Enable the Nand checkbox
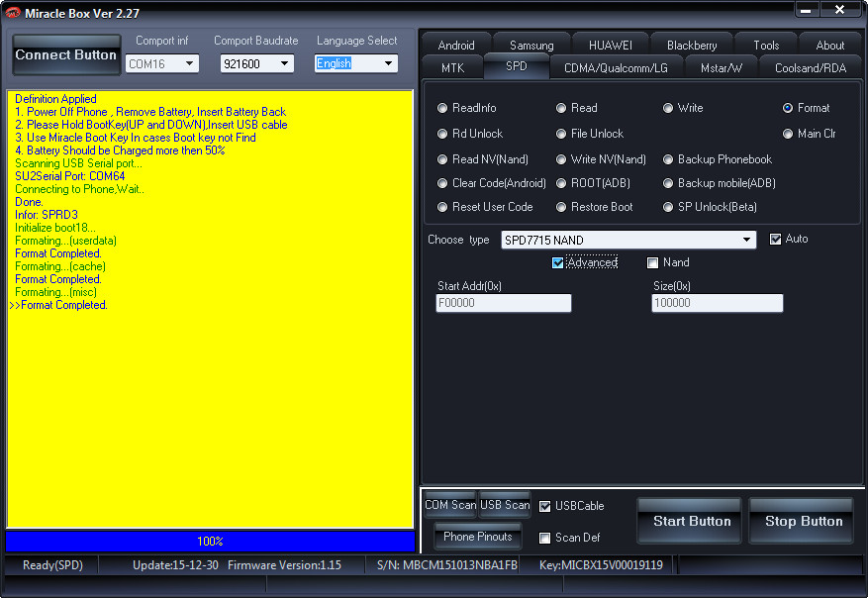The width and height of the screenshot is (868, 598). point(653,262)
